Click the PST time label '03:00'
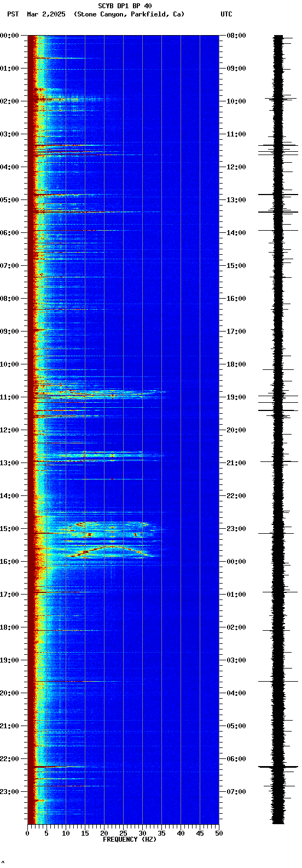Image resolution: width=302 pixels, height=868 pixels. pyautogui.click(x=9, y=134)
